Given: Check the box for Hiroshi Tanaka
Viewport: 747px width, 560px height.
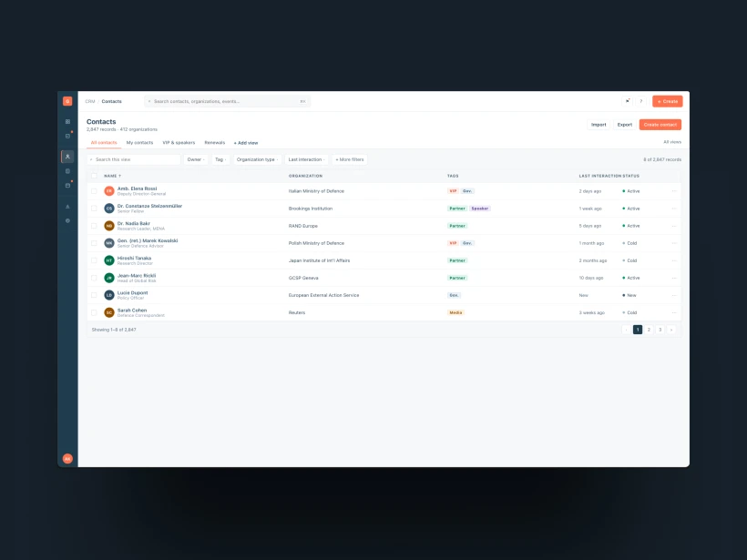Looking at the screenshot, I should pyautogui.click(x=94, y=260).
